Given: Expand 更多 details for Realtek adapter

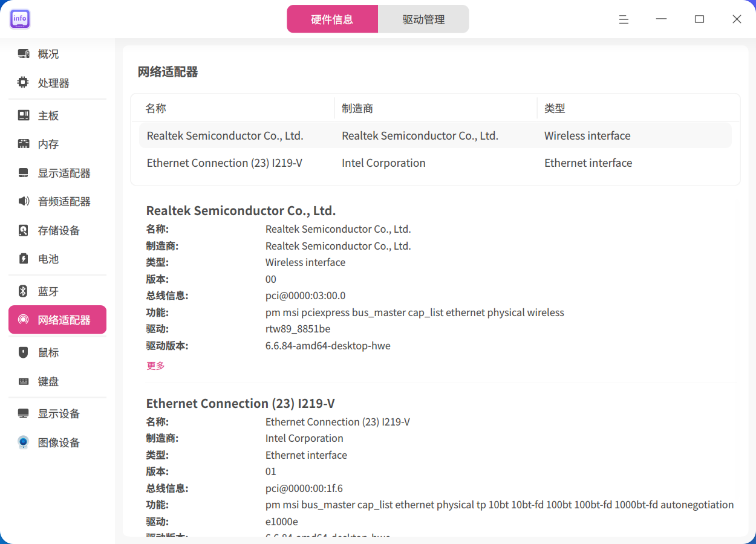Looking at the screenshot, I should [155, 366].
